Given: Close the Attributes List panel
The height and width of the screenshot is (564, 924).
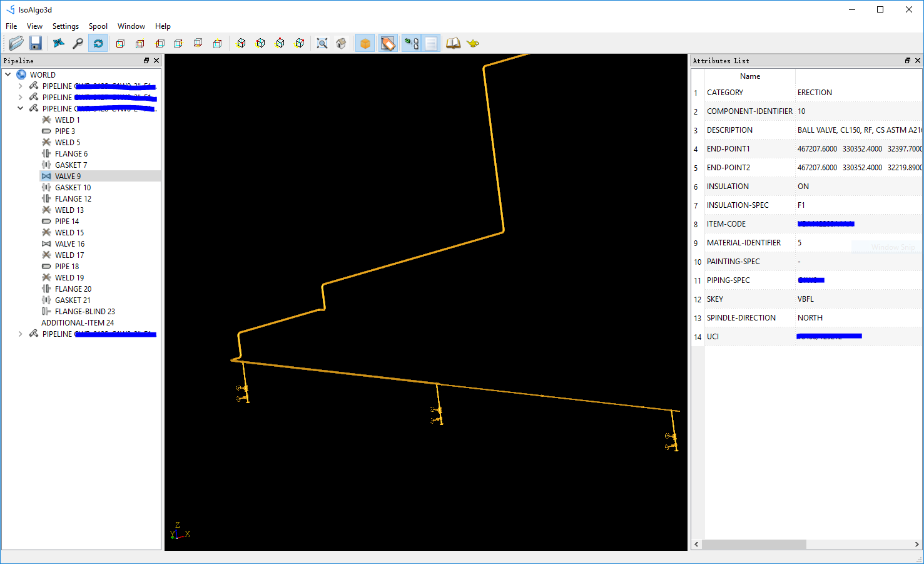Looking at the screenshot, I should [x=918, y=61].
